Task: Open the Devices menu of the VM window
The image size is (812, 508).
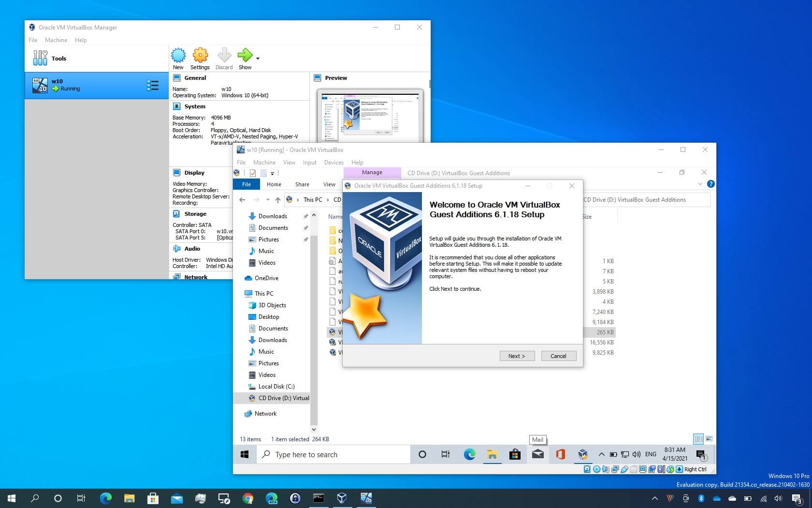Action: tap(333, 163)
